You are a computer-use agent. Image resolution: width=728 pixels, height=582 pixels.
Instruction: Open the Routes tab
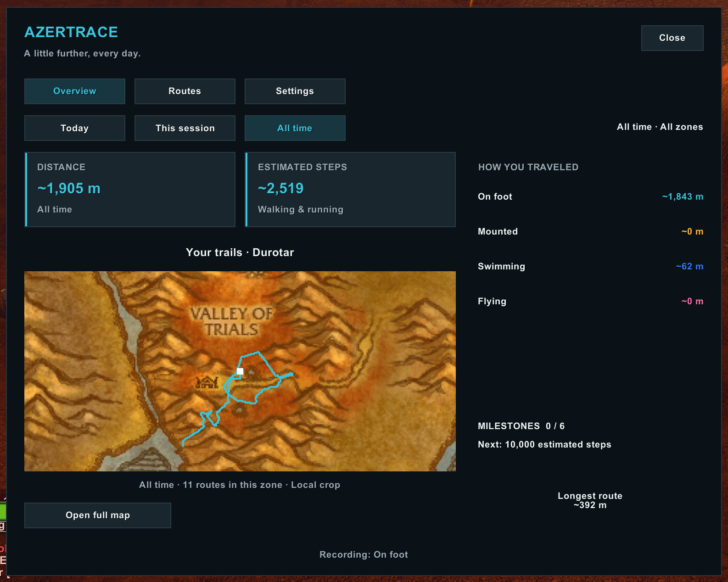tap(185, 91)
